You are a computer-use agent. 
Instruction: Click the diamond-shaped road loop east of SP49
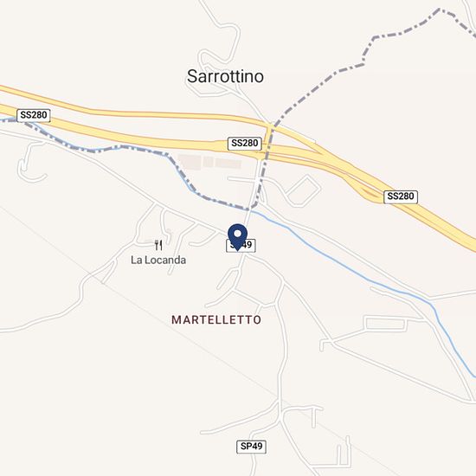303,190
